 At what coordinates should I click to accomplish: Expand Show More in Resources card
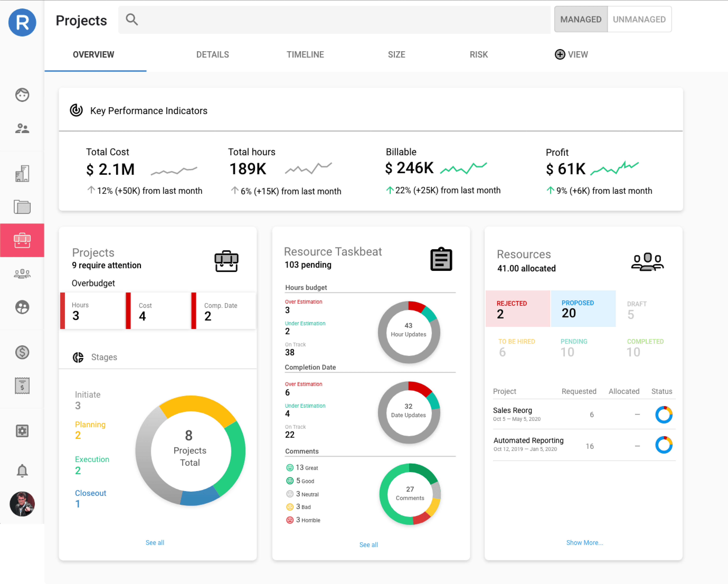pyautogui.click(x=584, y=543)
